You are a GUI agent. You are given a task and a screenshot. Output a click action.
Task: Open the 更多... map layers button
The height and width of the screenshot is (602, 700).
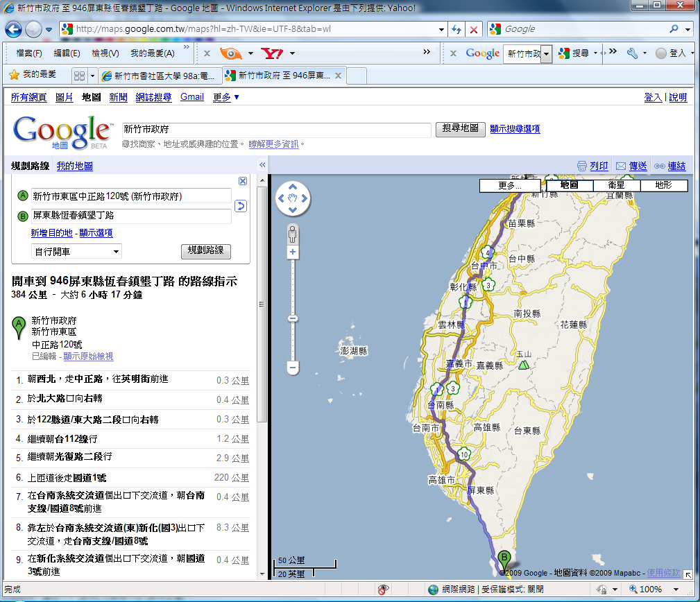pyautogui.click(x=510, y=186)
